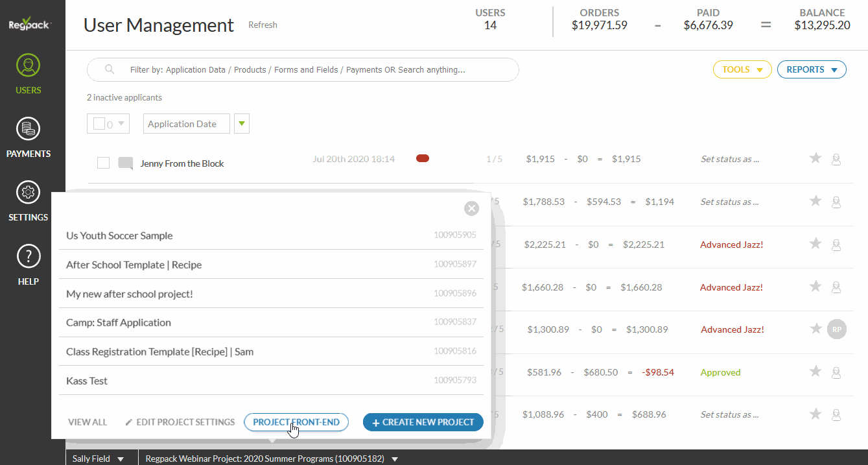
Task: Click the Create New Project button
Action: pyautogui.click(x=423, y=422)
